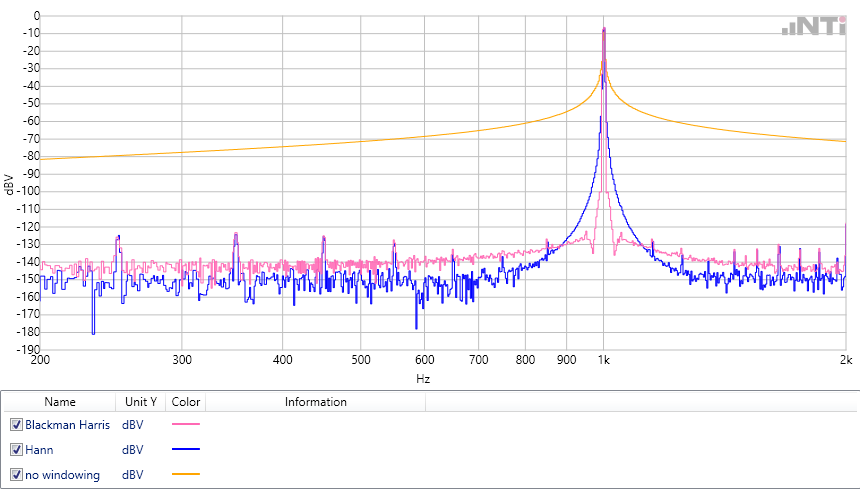Click the Unit Y column header
860x489 pixels.
click(x=140, y=402)
